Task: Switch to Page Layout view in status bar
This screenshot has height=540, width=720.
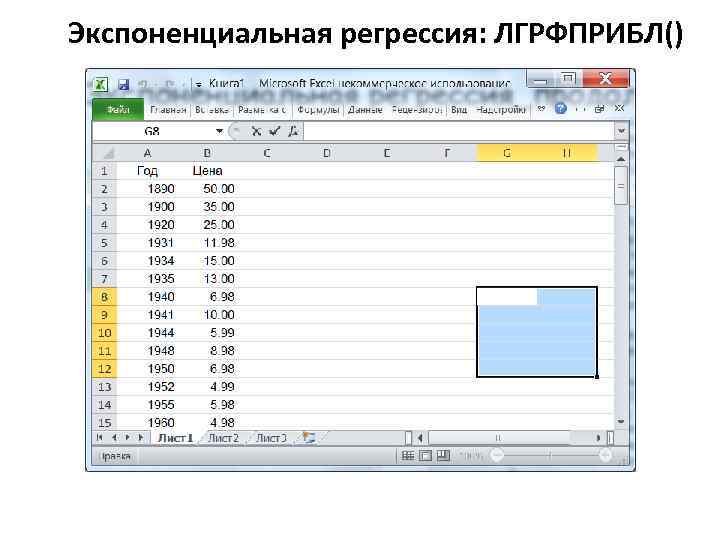Action: point(426,456)
